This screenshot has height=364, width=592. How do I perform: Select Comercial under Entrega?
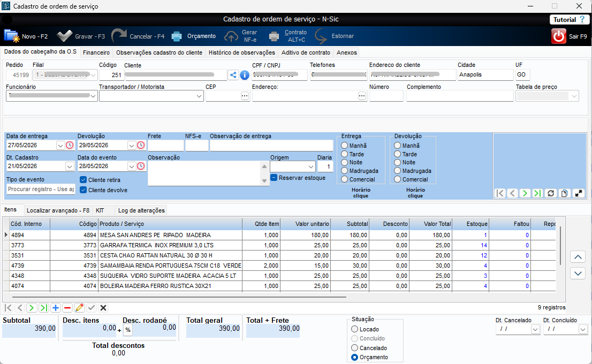click(344, 179)
